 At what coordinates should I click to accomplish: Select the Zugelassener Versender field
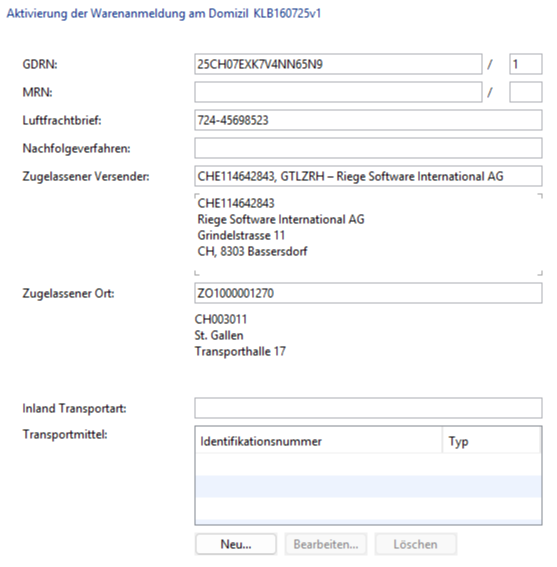point(368,176)
